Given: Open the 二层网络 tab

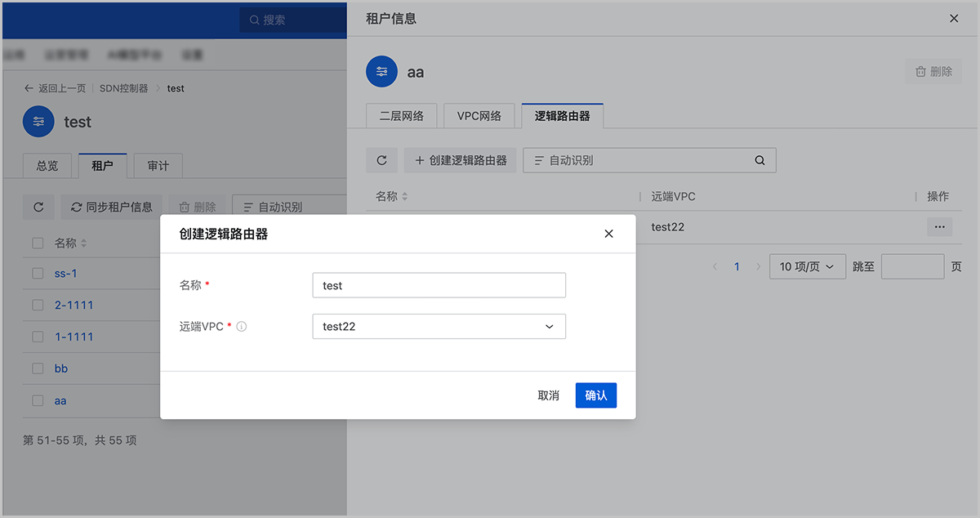Looking at the screenshot, I should pos(402,116).
